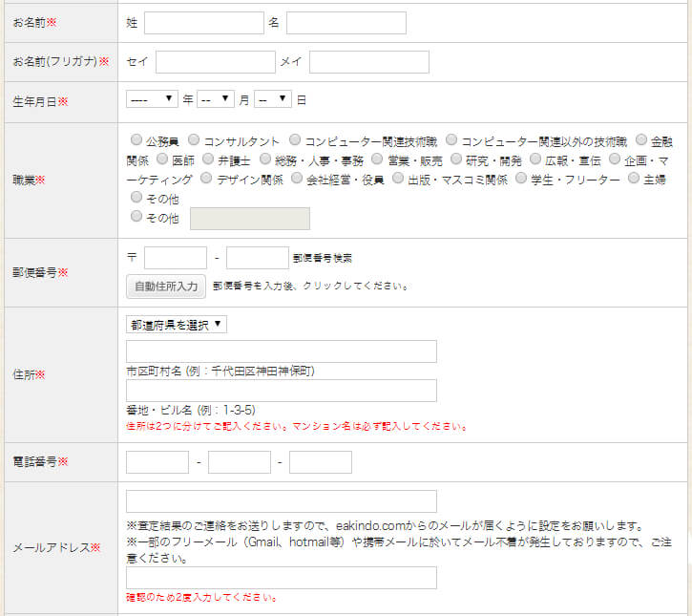Click the セイ furigana input field
Image resolution: width=692 pixels, height=616 pixels.
pos(216,62)
